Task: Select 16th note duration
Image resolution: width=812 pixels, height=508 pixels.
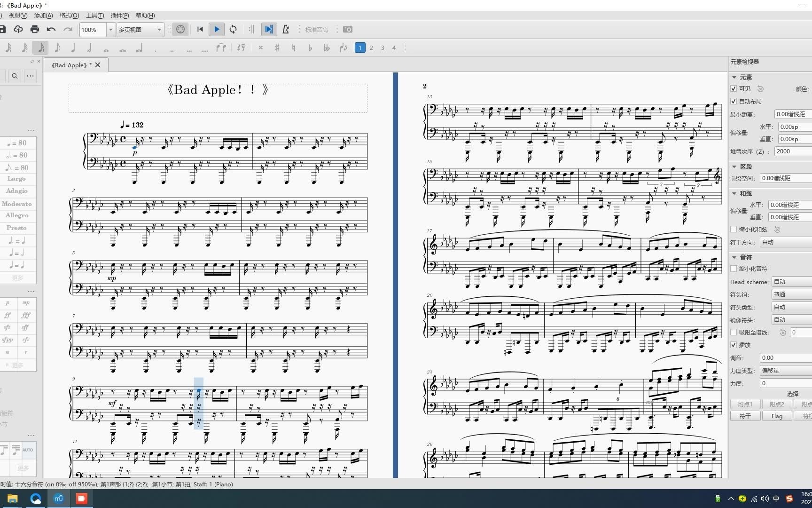Action: (41, 48)
